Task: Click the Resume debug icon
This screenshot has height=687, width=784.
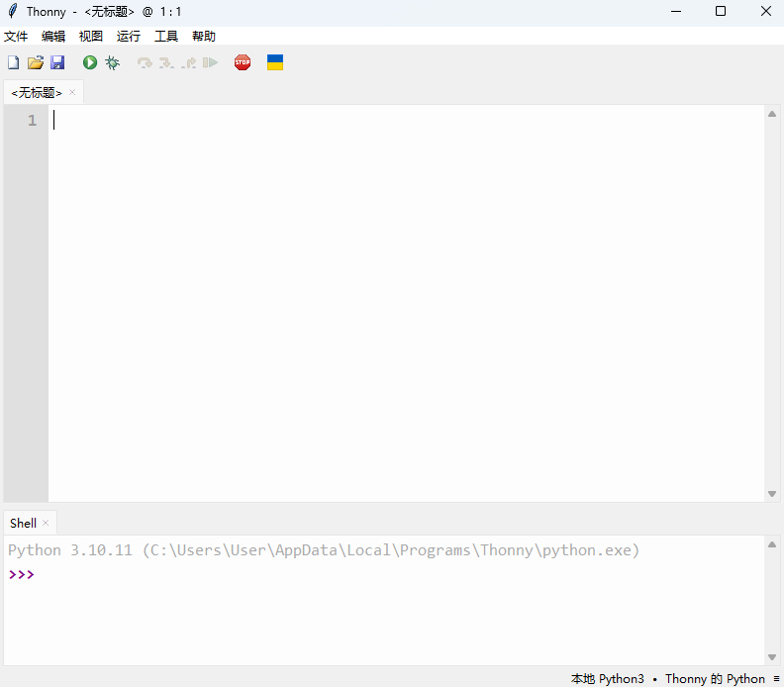Action: [211, 62]
